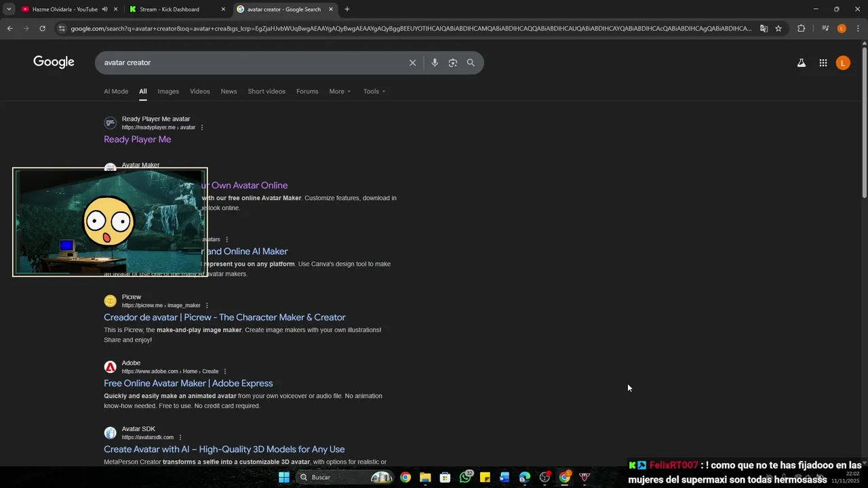Open the Extensions puzzle icon

pyautogui.click(x=801, y=28)
